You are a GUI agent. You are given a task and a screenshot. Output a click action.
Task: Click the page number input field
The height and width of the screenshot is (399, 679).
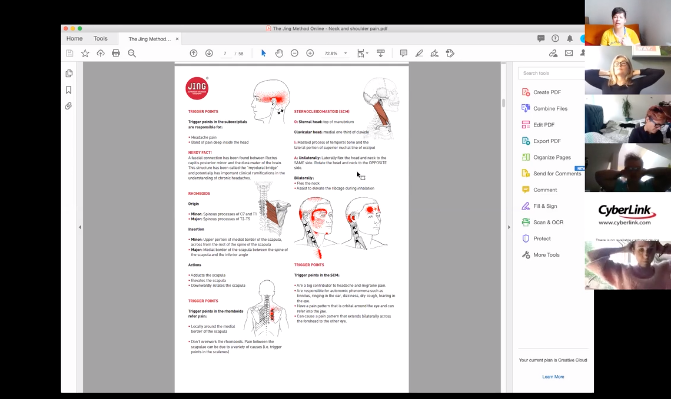[x=225, y=53]
